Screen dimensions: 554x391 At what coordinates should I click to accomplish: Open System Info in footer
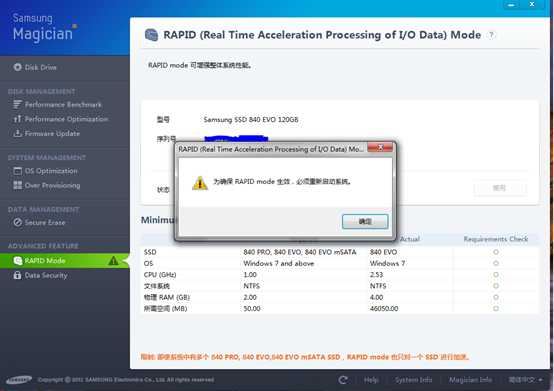413,380
